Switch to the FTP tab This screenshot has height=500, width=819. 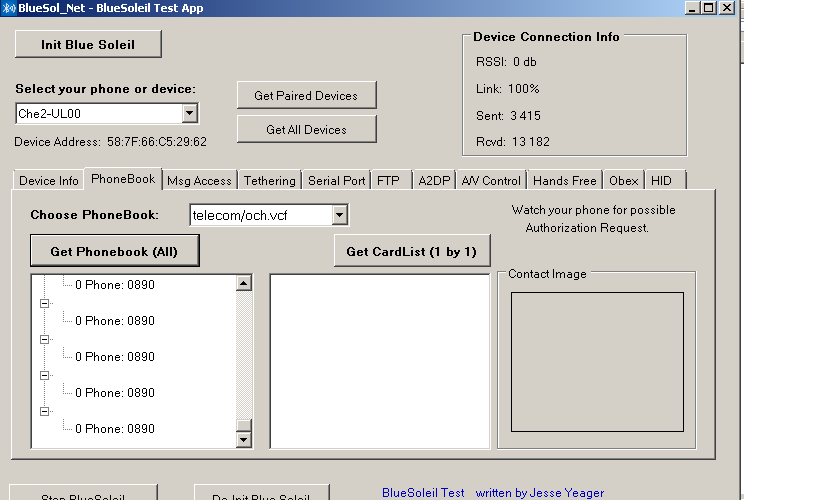pos(388,181)
